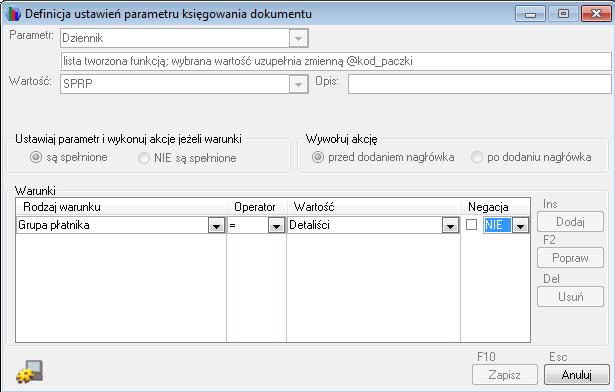This screenshot has height=392, width=615.
Task: Maximize the dialog window
Action: click(x=563, y=14)
